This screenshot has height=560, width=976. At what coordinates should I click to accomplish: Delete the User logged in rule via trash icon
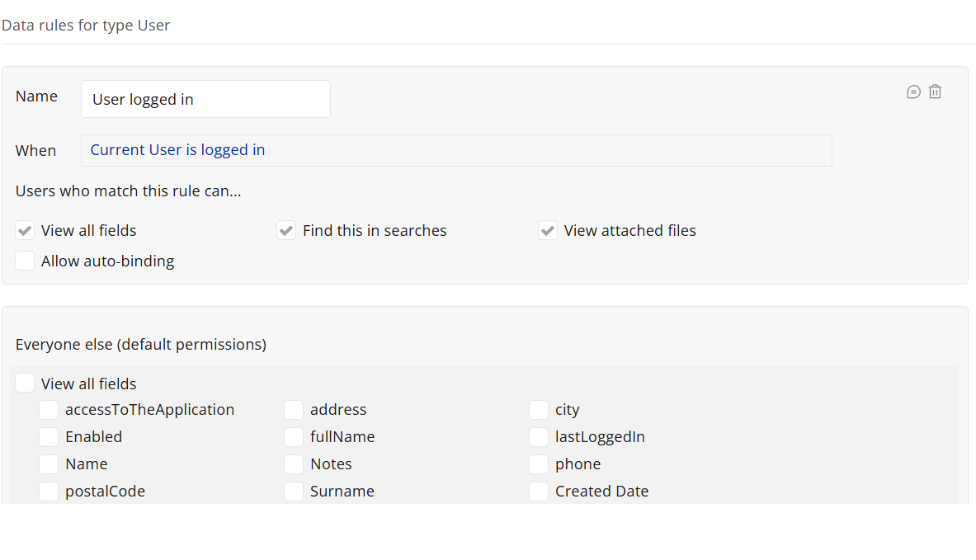(935, 92)
